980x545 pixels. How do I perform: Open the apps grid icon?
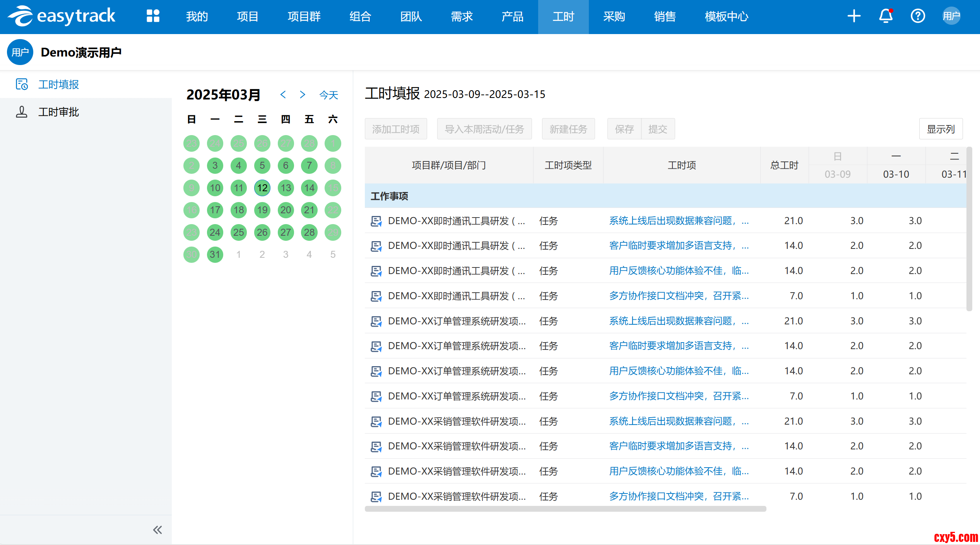pos(153,16)
